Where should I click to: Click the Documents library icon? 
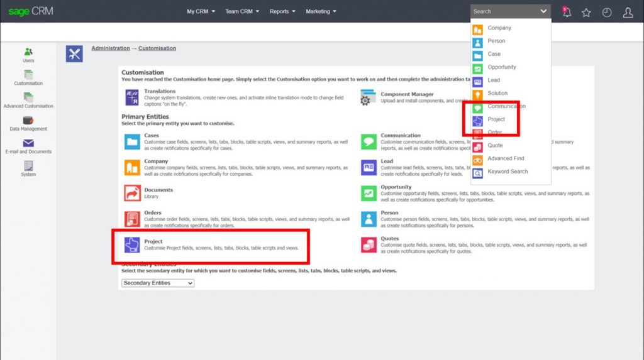point(132,193)
